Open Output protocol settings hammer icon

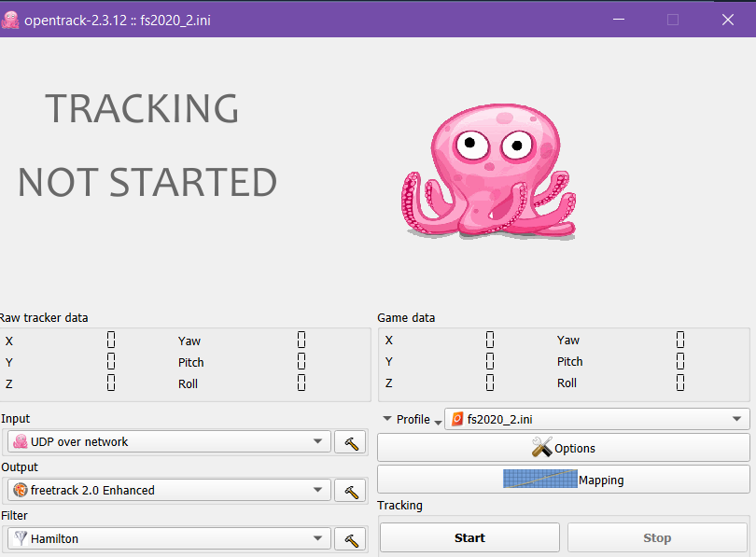(x=351, y=491)
